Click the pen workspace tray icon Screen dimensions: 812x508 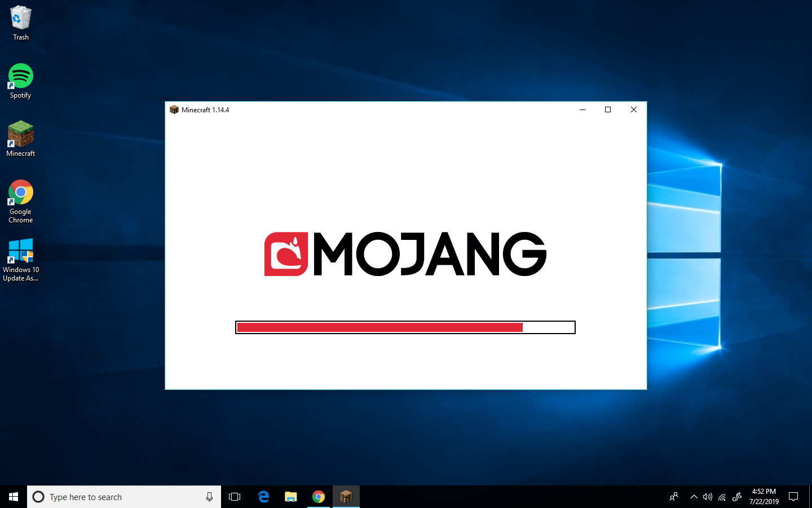click(x=736, y=497)
